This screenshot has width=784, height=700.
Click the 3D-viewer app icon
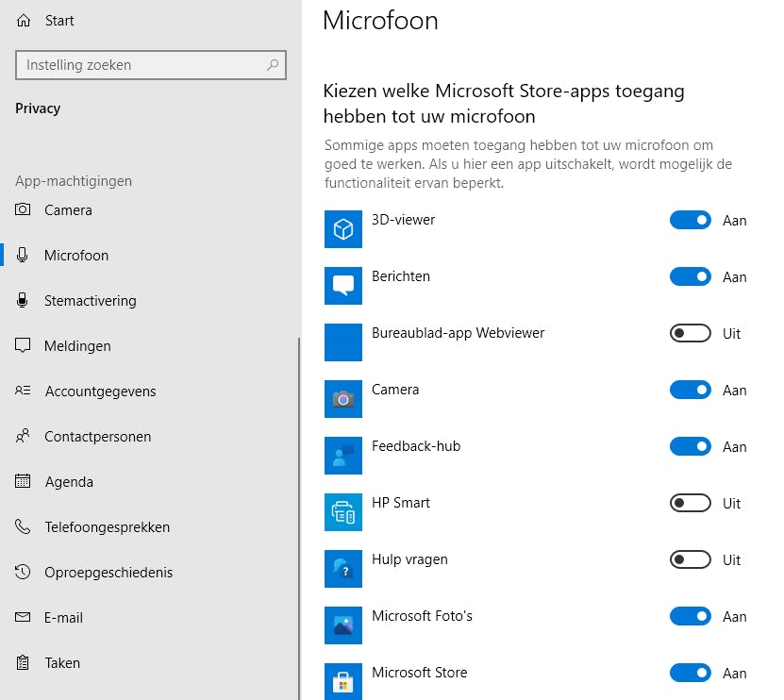(x=343, y=229)
